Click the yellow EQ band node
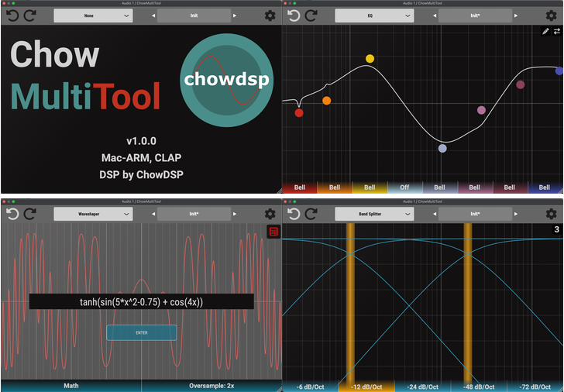The image size is (564, 392). tap(370, 59)
